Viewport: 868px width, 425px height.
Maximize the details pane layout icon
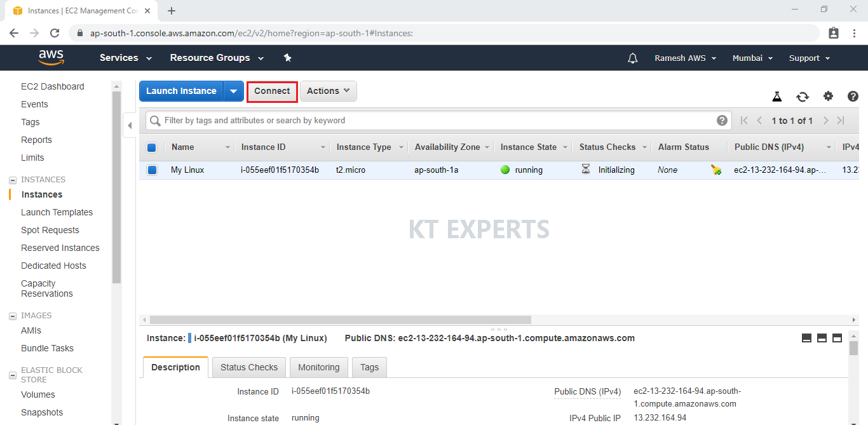[837, 338]
